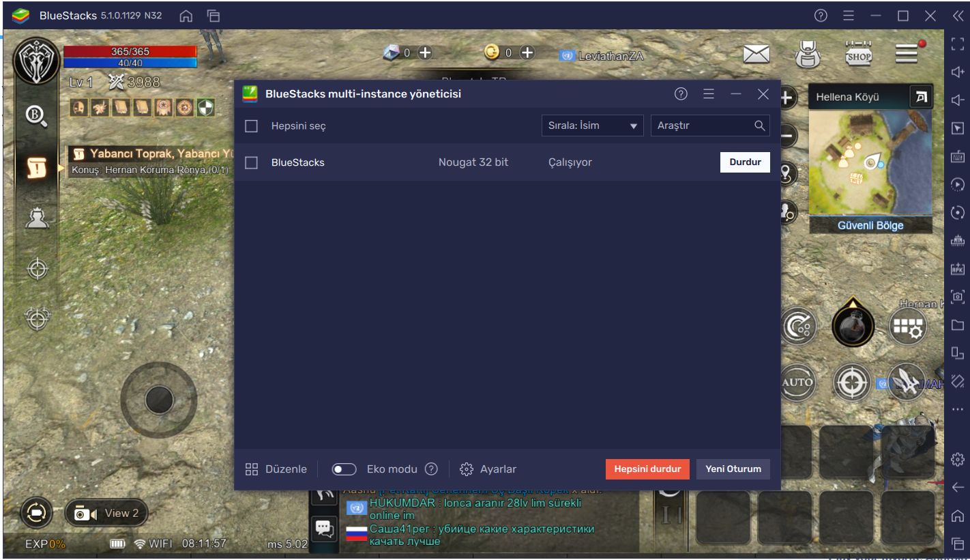This screenshot has height=560, width=970.
Task: Open the recent apps icon in BlueStacks title bar
Action: pyautogui.click(x=213, y=16)
